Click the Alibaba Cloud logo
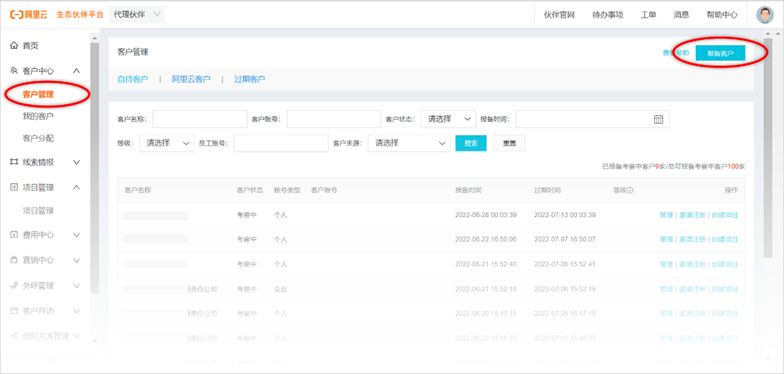Screen dimensions: 784x374 click(x=29, y=14)
